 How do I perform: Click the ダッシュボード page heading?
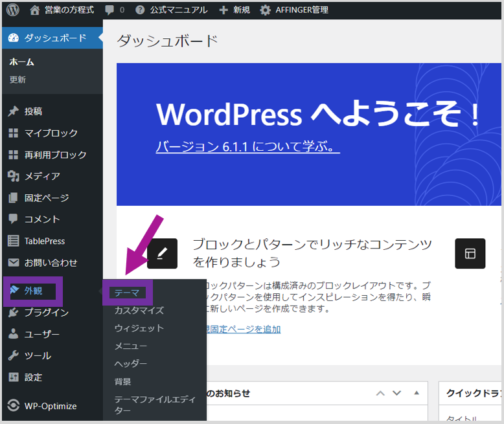pyautogui.click(x=168, y=41)
